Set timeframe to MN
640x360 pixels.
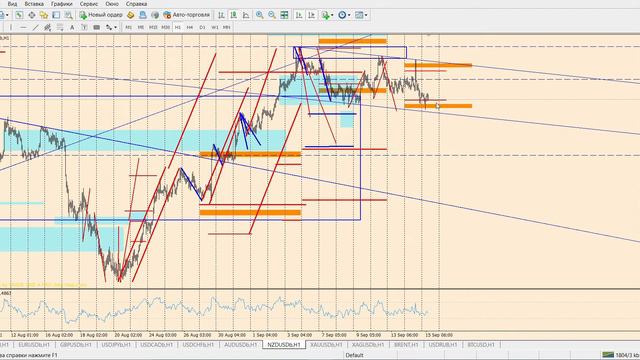click(227, 27)
